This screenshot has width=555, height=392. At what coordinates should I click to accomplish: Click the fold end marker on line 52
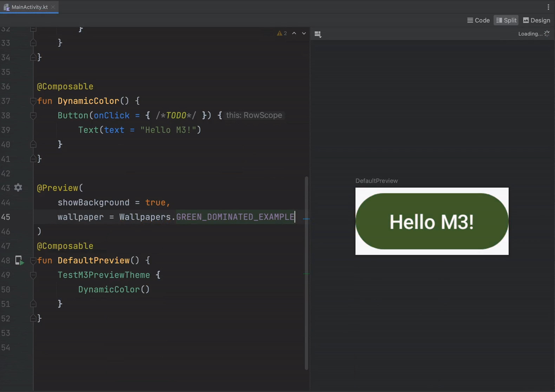coord(33,318)
